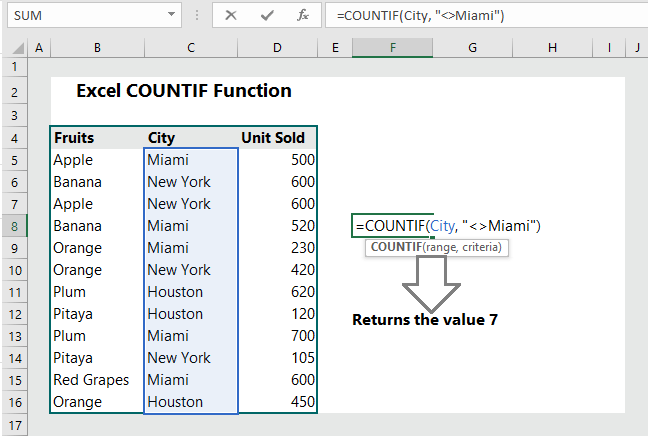The height and width of the screenshot is (436, 648).
Task: Select row 1 header
Action: coord(14,67)
